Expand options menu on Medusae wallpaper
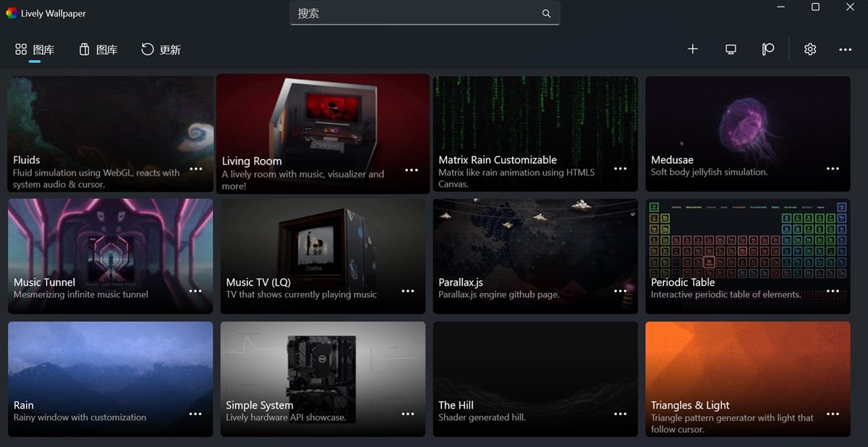 click(x=833, y=169)
